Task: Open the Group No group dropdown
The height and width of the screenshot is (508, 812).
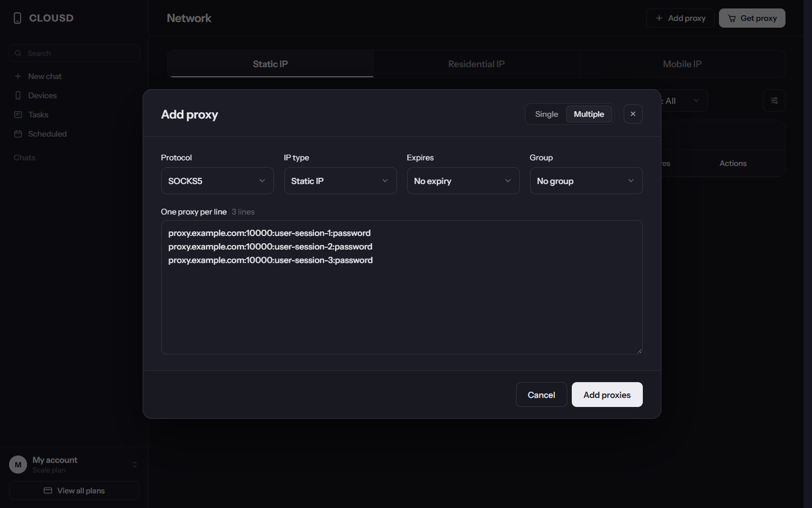Action: coord(586,181)
